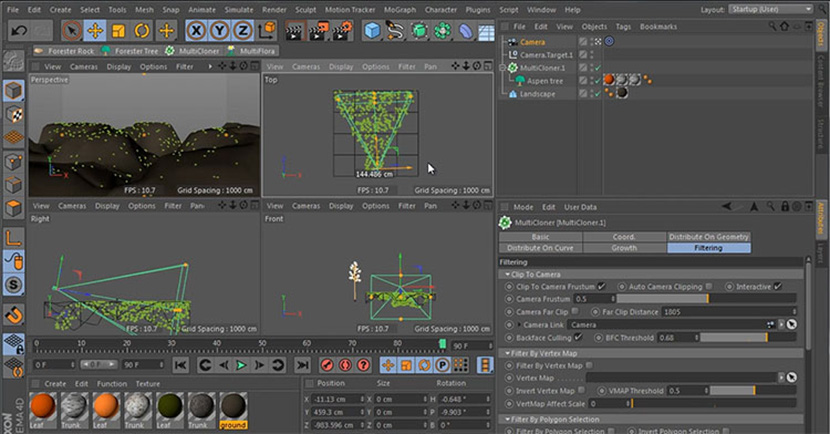Image resolution: width=830 pixels, height=434 pixels.
Task: Add Forester Rock object
Action: [64, 51]
